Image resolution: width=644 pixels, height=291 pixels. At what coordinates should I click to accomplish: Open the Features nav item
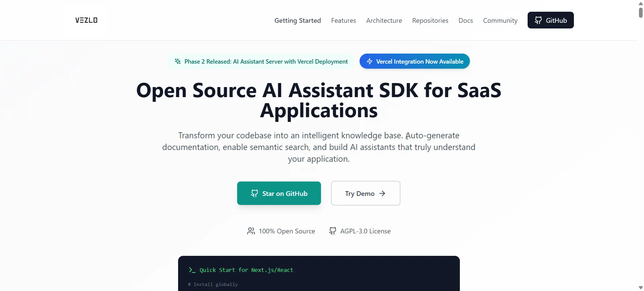point(343,20)
